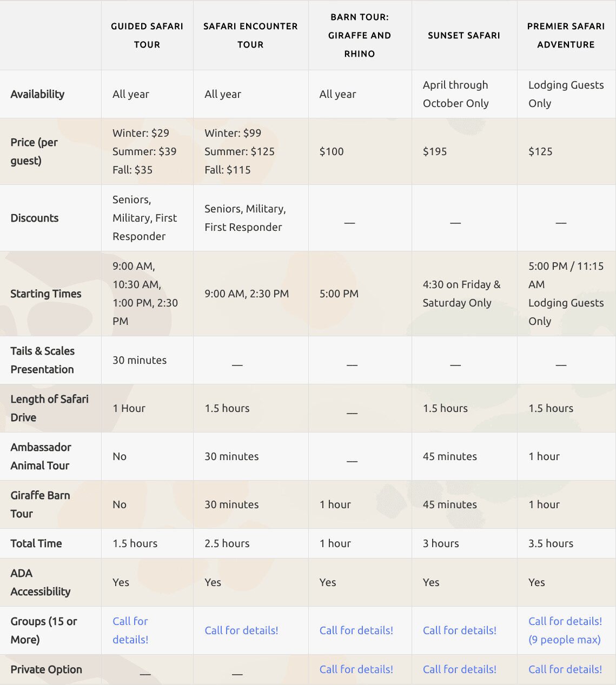Open Sunset Safari groups 'Call for details!' link
This screenshot has height=685, width=616.
click(459, 630)
